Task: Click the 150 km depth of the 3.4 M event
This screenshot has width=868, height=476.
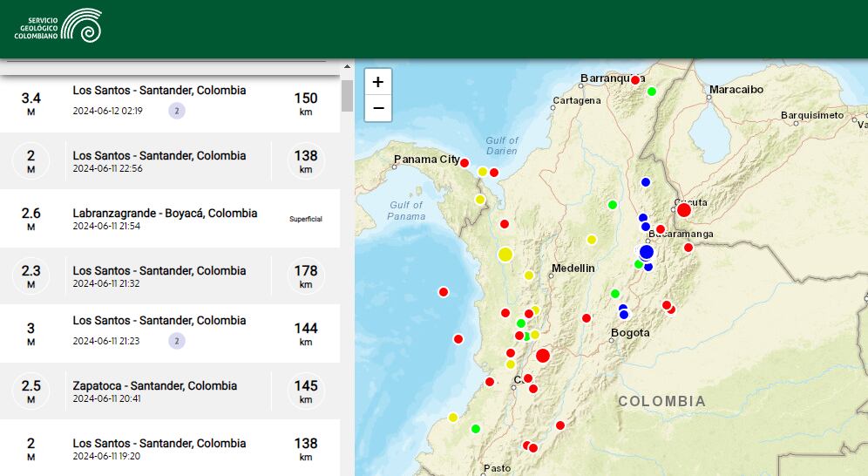Action: pos(306,104)
